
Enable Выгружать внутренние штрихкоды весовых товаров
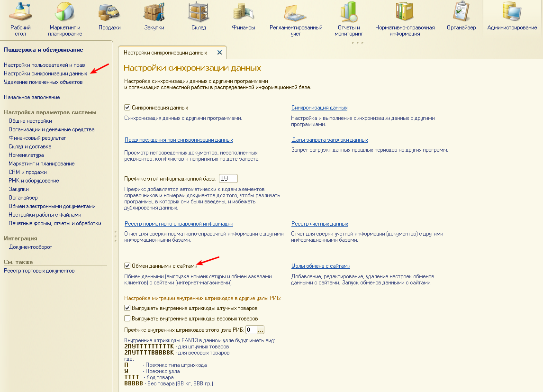point(127,319)
